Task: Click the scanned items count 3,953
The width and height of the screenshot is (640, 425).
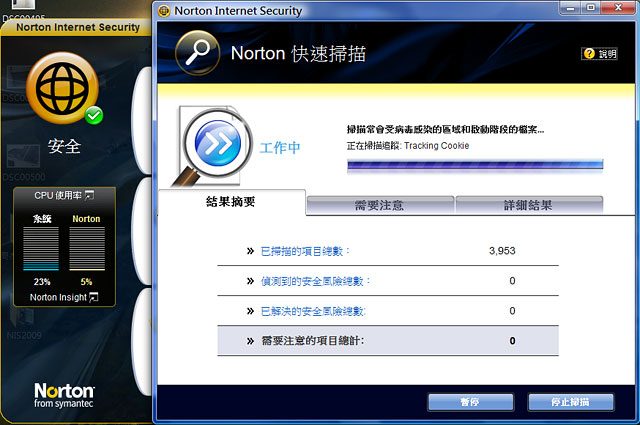Action: (x=502, y=251)
